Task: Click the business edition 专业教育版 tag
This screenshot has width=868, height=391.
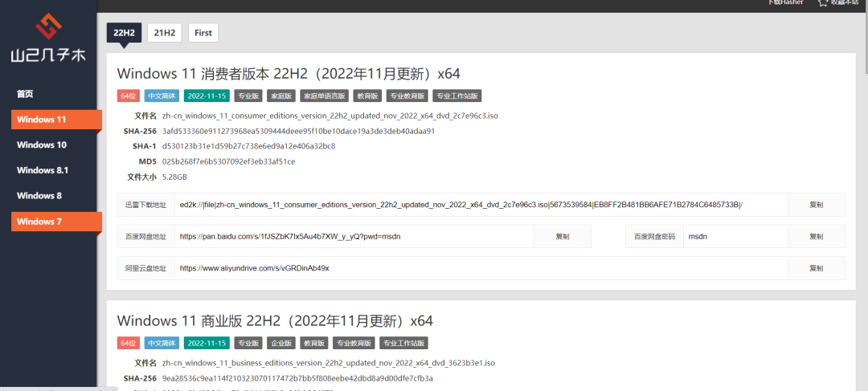Action: click(x=353, y=343)
